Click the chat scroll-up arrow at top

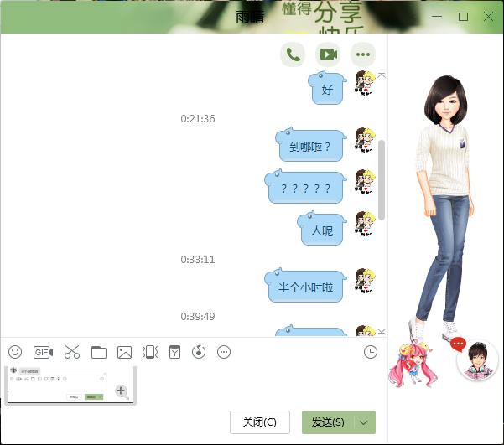coord(382,75)
